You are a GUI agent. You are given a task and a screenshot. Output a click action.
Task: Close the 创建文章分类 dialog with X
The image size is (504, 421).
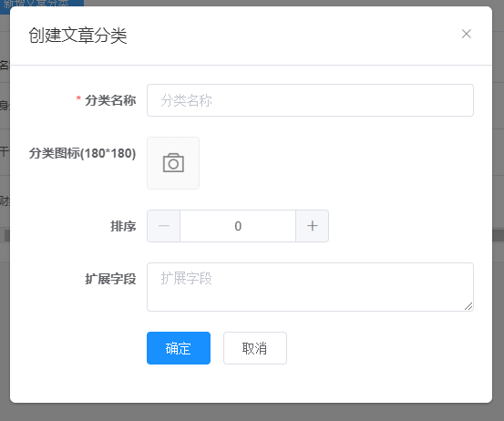click(x=466, y=34)
